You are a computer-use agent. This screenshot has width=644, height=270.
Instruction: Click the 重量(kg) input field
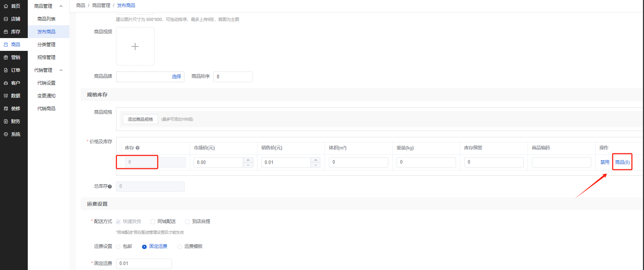[x=426, y=162]
